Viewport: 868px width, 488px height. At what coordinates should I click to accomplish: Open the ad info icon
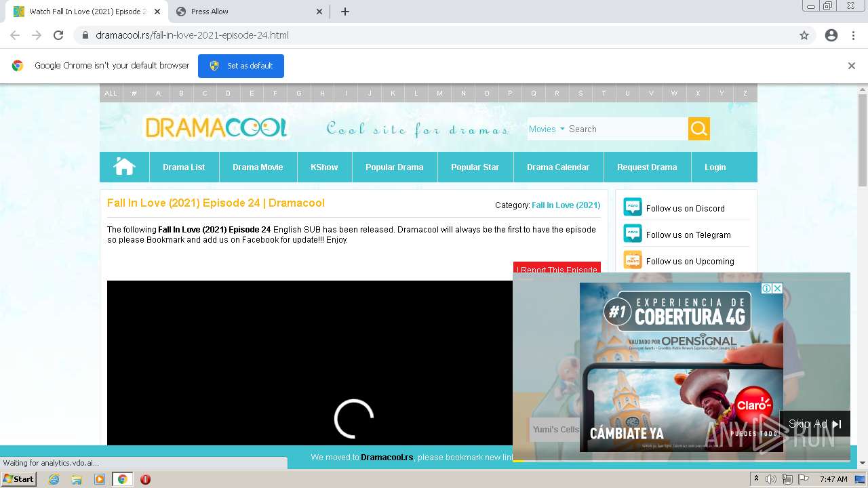pos(766,289)
